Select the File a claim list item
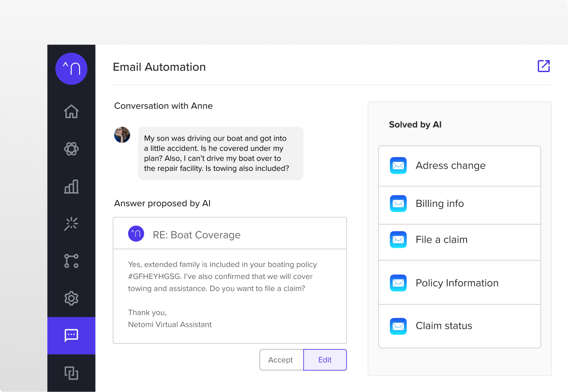This screenshot has width=568, height=392. 459,242
